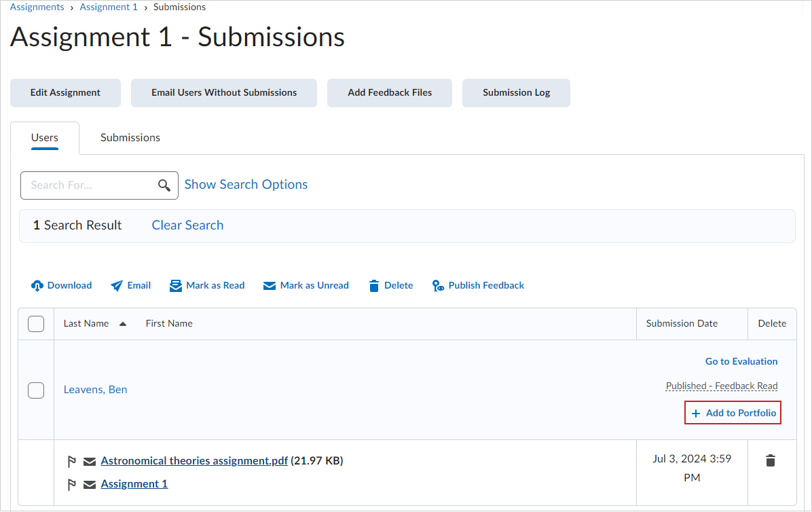
Task: Click the trash icon for the submission row
Action: [x=770, y=460]
